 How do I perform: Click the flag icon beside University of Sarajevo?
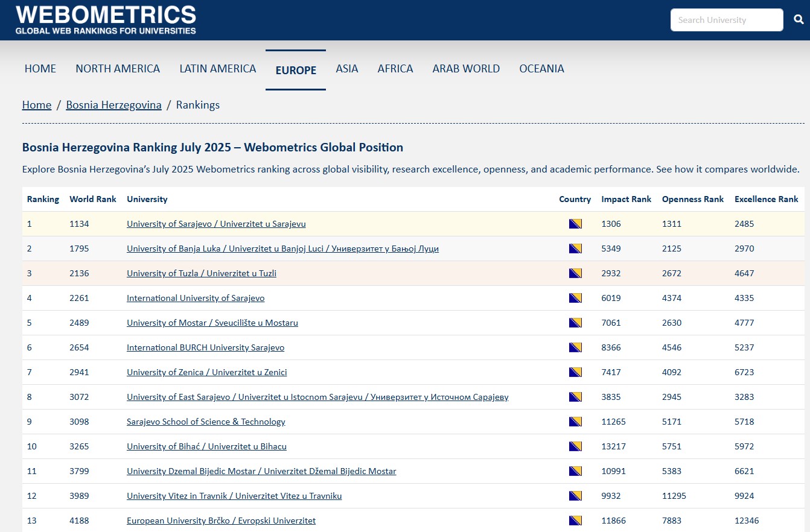tap(575, 223)
